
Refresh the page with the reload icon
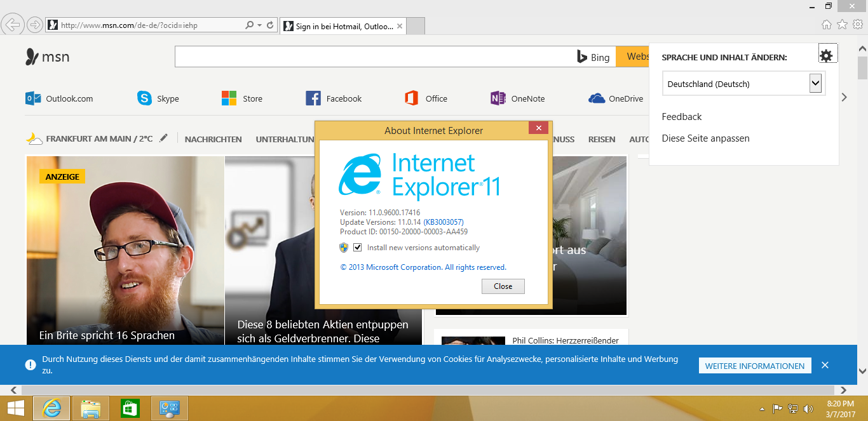pyautogui.click(x=270, y=25)
